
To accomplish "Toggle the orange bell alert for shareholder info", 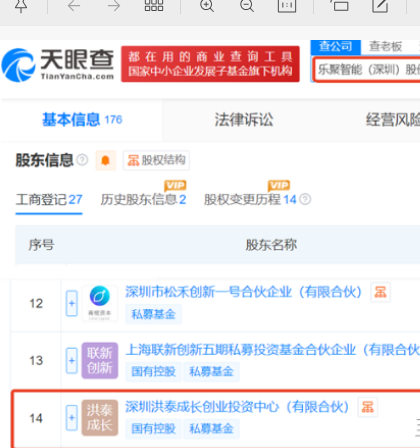I will click(106, 160).
